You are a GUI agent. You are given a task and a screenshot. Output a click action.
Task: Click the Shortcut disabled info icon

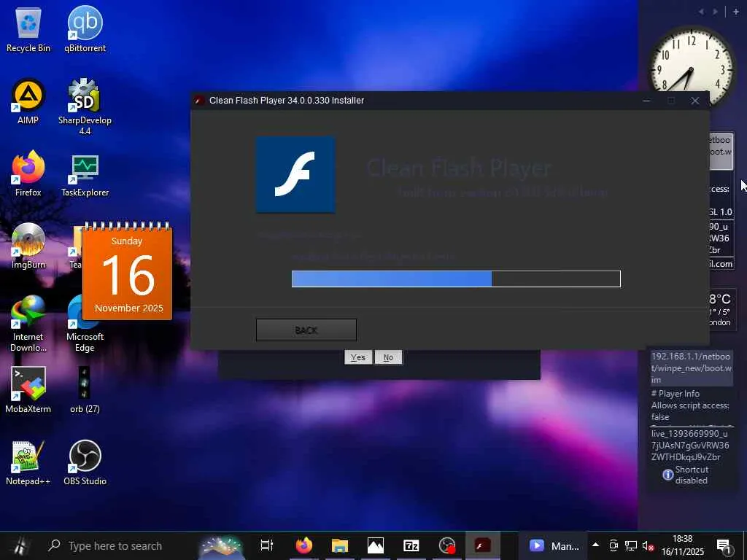click(668, 475)
